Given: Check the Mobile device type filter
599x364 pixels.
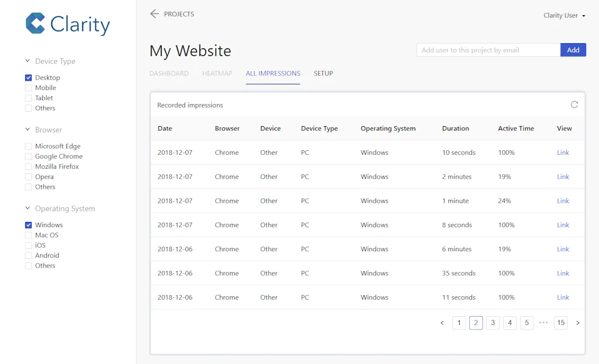Looking at the screenshot, I should [x=28, y=87].
